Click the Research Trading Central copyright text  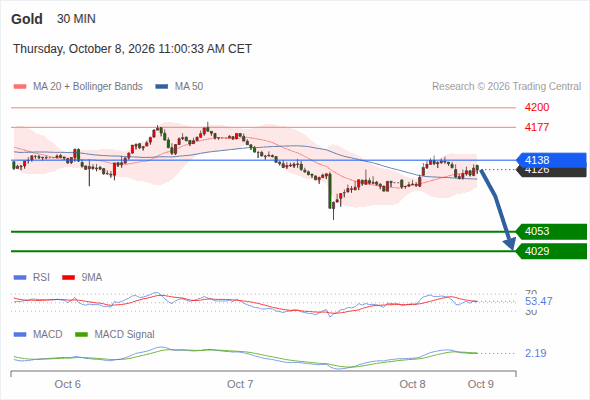pyautogui.click(x=506, y=87)
